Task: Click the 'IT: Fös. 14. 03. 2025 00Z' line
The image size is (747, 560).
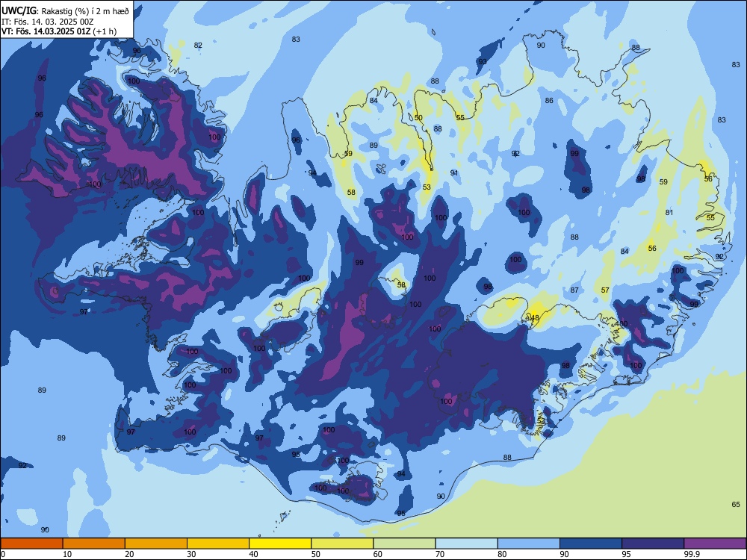Action: coord(48,22)
